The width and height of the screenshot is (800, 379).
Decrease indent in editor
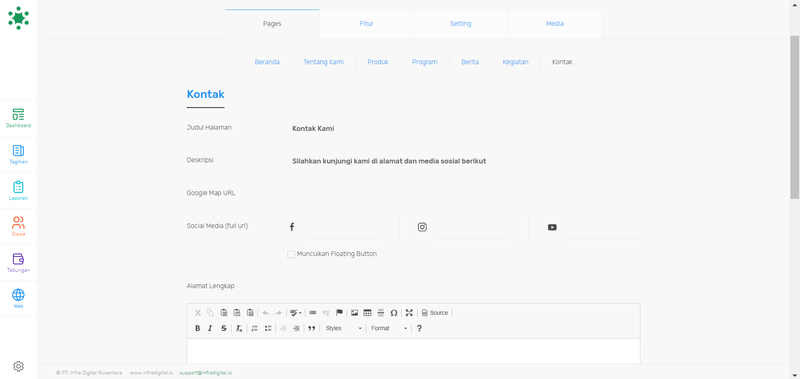pos(283,329)
